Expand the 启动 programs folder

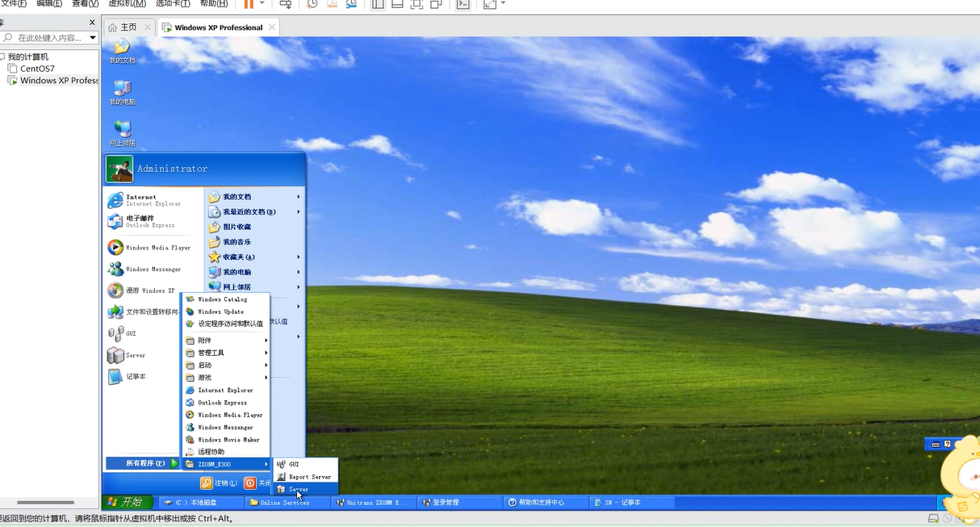coord(225,365)
